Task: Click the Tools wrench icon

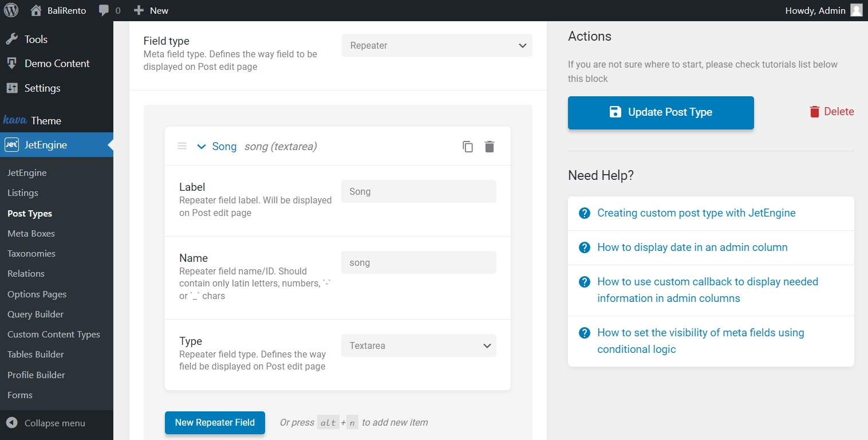Action: pyautogui.click(x=11, y=40)
